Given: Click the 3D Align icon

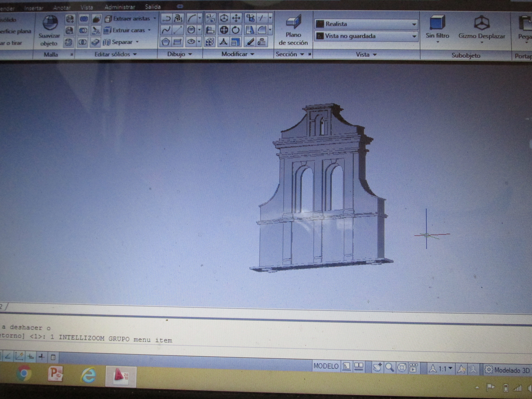Looking at the screenshot, I should (210, 30).
